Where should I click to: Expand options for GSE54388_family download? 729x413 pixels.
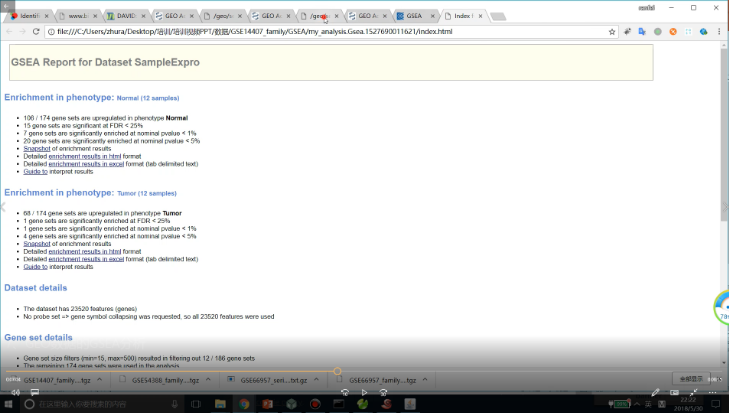point(208,380)
